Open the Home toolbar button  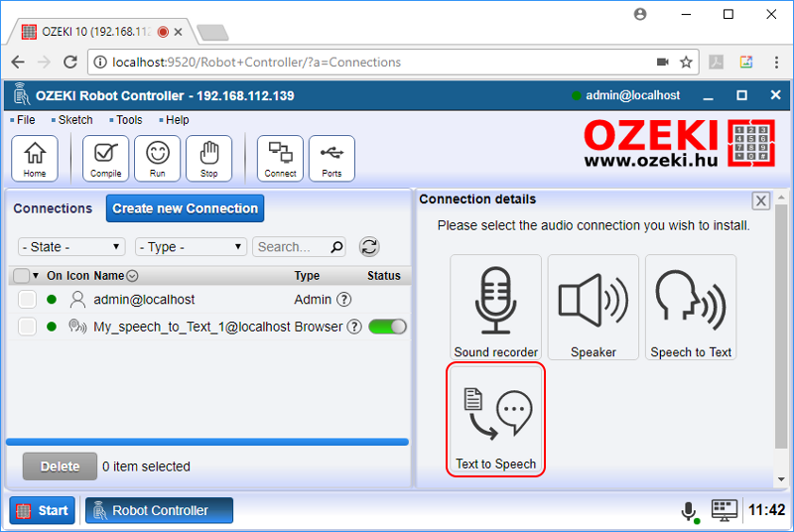pos(35,159)
